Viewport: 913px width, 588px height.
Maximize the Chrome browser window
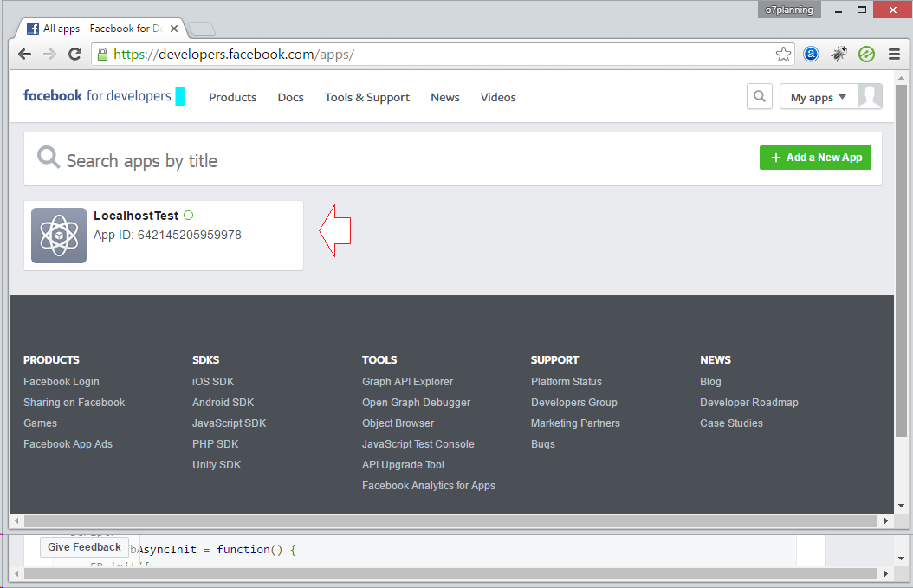click(862, 10)
